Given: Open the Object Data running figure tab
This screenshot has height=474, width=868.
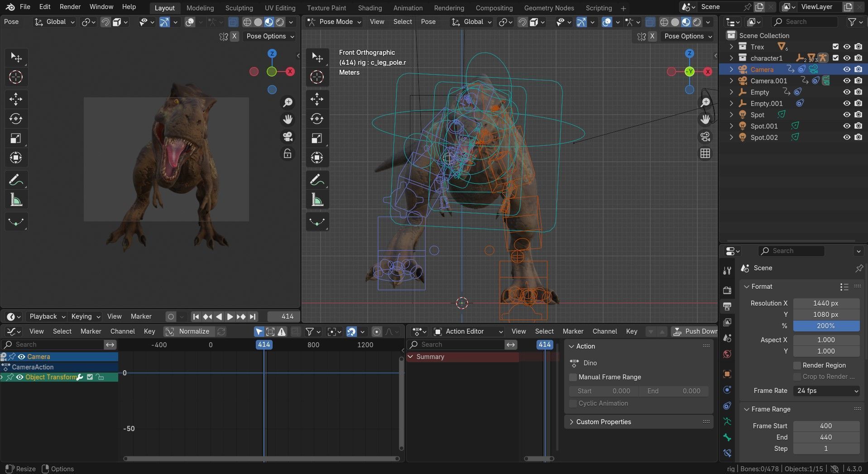Looking at the screenshot, I should point(727,421).
